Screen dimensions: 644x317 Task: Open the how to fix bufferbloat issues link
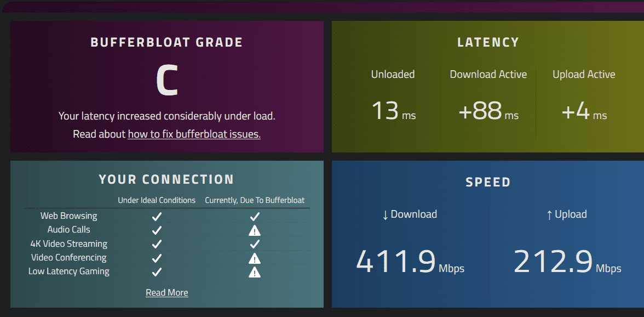pyautogui.click(x=194, y=134)
